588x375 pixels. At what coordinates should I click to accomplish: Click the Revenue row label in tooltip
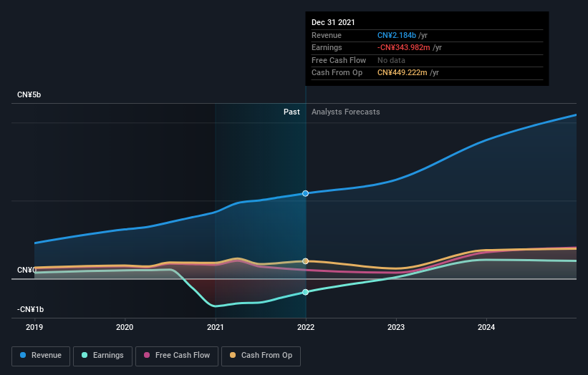click(x=327, y=35)
